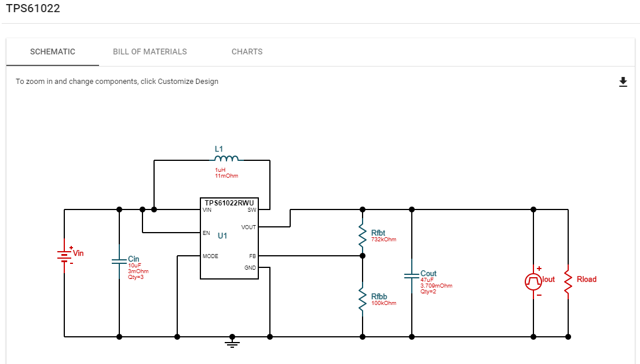Select the Rfbb resistor symbol
Image resolution: width=640 pixels, height=364 pixels.
(363, 300)
